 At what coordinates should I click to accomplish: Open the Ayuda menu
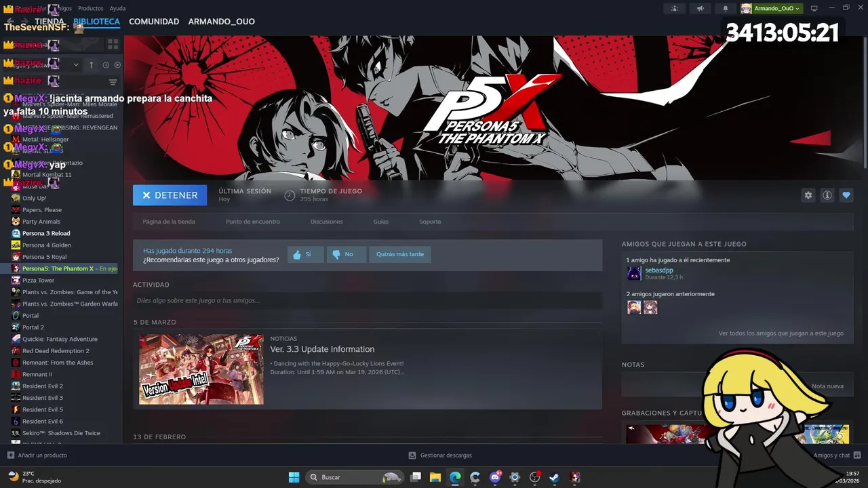(x=117, y=8)
